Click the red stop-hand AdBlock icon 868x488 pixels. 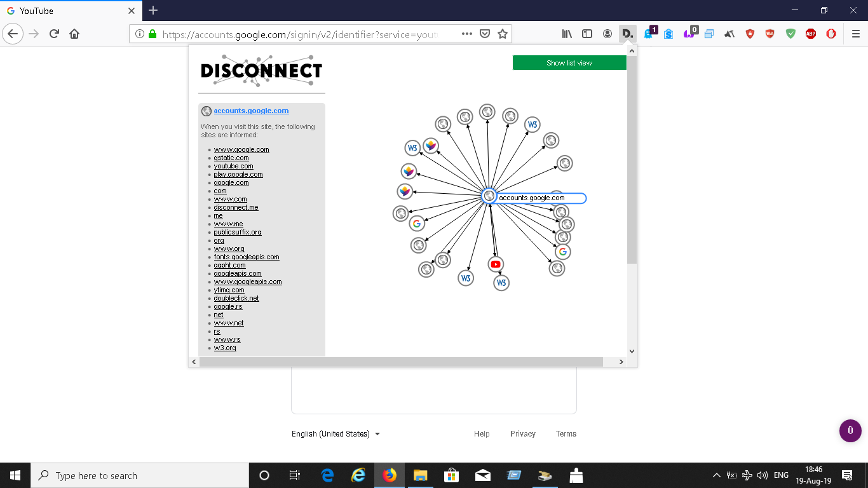[831, 34]
